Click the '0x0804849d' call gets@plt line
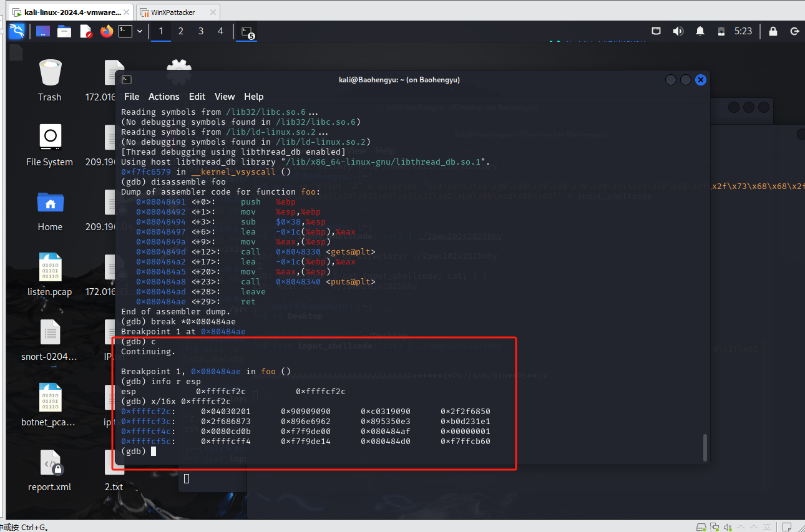Viewport: 805px width, 532px height. (256, 251)
